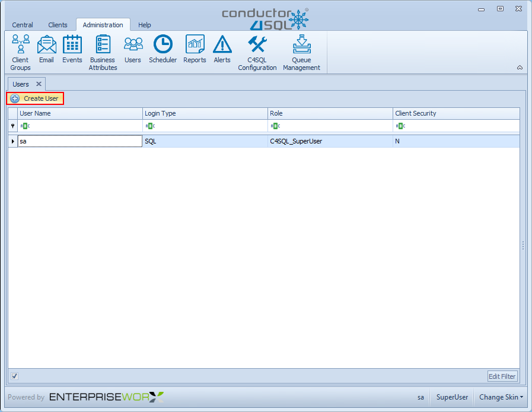This screenshot has width=532, height=412.
Task: Click the Role filter condition icon
Action: tap(276, 126)
